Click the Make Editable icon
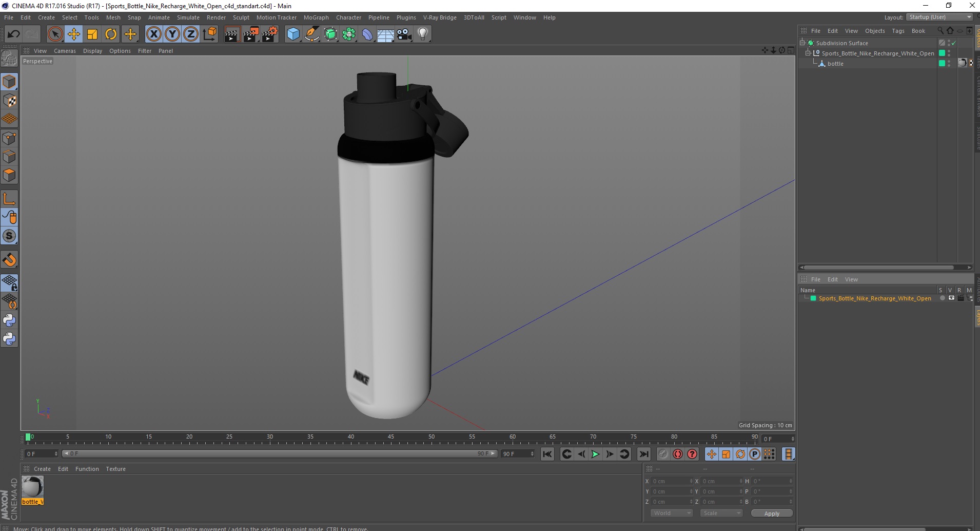This screenshot has height=531, width=980. tap(9, 59)
